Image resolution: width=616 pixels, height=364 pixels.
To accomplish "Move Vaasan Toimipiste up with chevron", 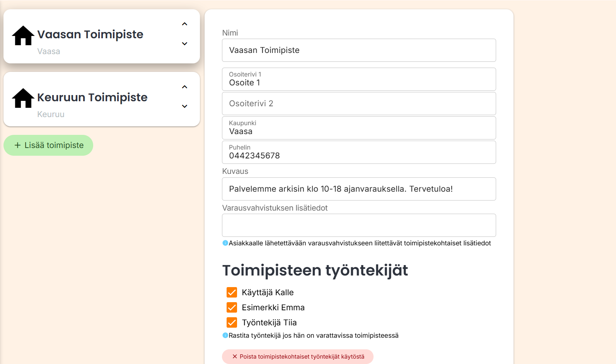I will [x=184, y=24].
